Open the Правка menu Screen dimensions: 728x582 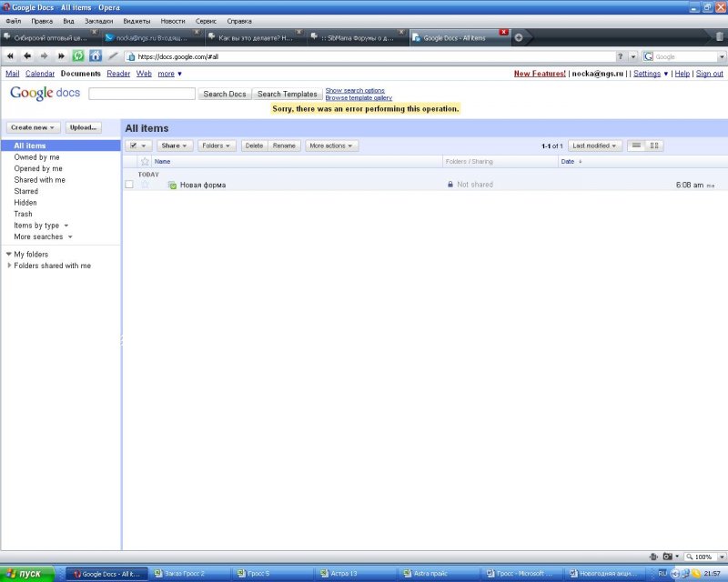42,21
